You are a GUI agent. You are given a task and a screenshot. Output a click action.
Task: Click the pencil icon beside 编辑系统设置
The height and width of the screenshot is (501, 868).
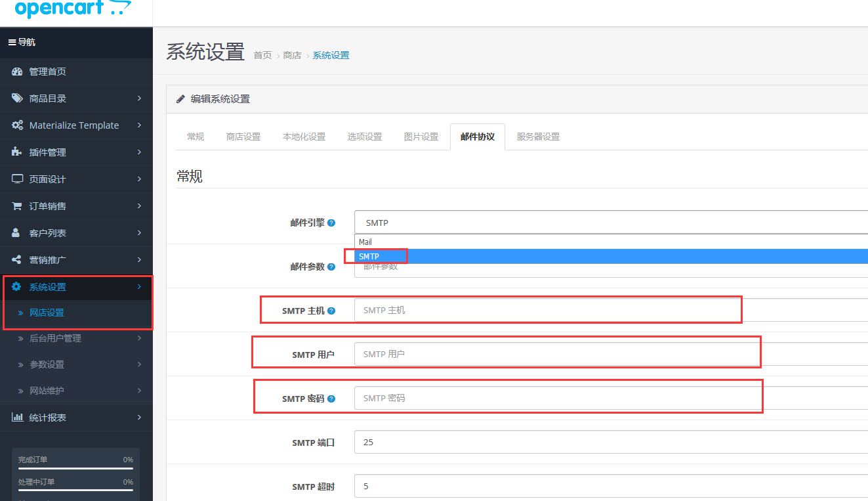pos(181,99)
